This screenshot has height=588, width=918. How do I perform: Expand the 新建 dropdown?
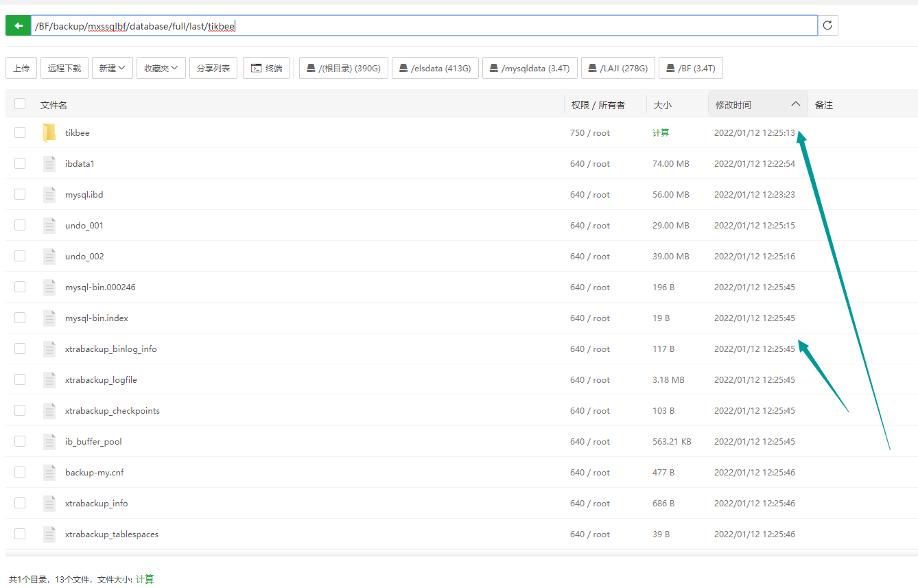pyautogui.click(x=112, y=68)
